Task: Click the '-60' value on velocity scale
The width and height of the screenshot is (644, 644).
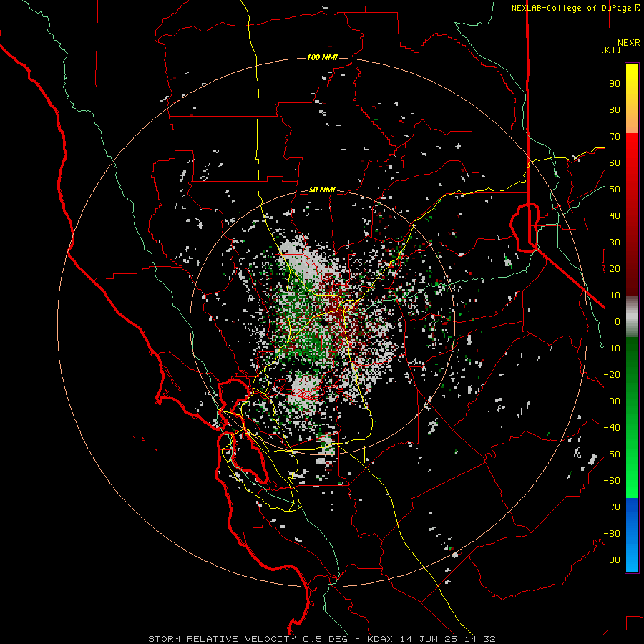Action: tap(612, 481)
